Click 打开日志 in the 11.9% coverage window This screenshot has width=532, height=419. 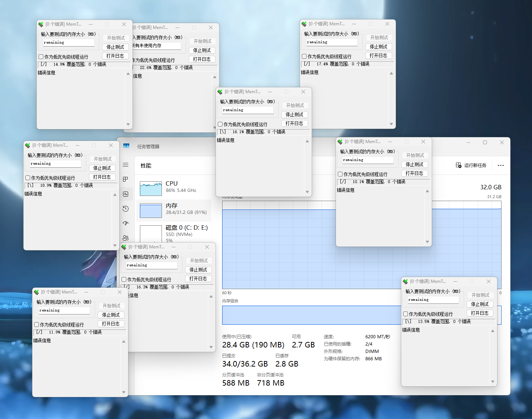coord(111,324)
